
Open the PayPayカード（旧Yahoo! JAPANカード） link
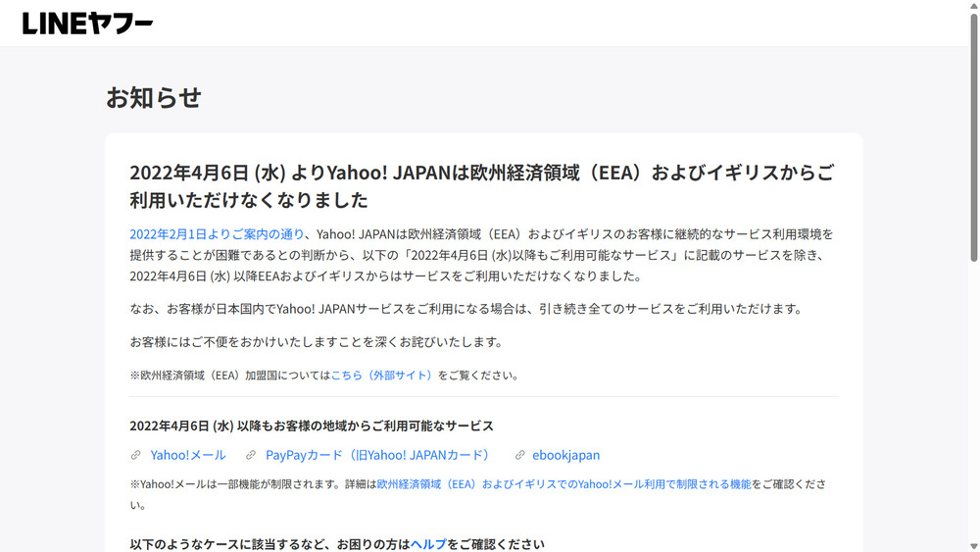(377, 455)
